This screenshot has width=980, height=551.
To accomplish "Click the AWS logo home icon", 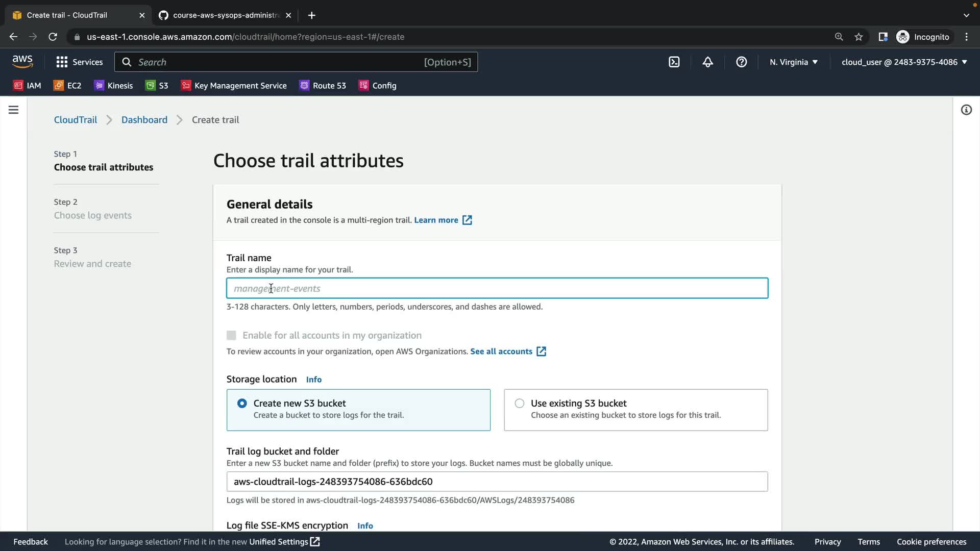I will [22, 62].
